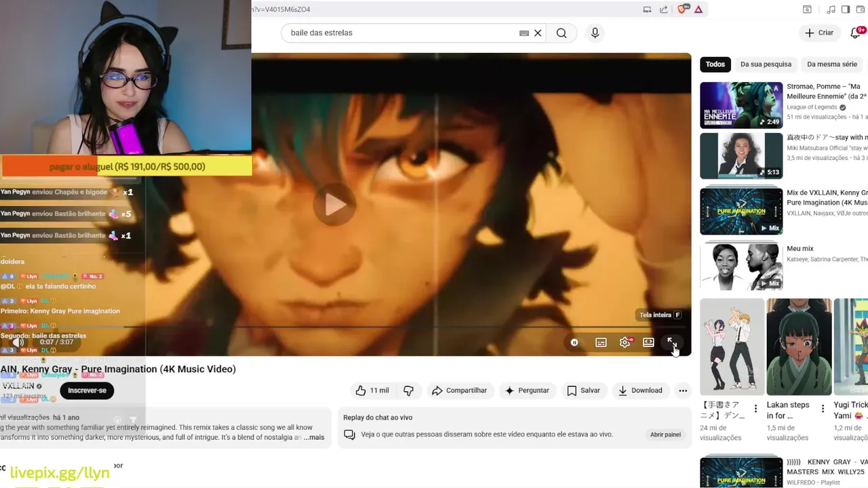Save the video with Salvar button
The width and height of the screenshot is (868, 488).
(x=583, y=390)
